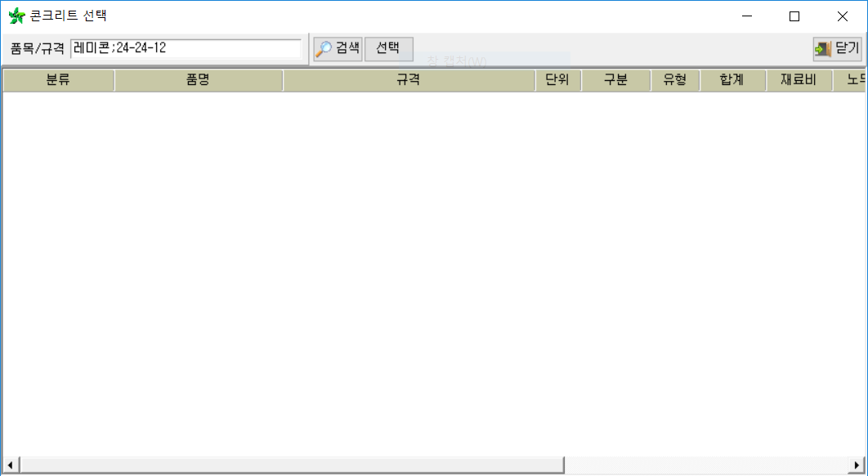Screen dimensions: 868x476
Task: Click the 유형 column header
Action: tap(675, 80)
